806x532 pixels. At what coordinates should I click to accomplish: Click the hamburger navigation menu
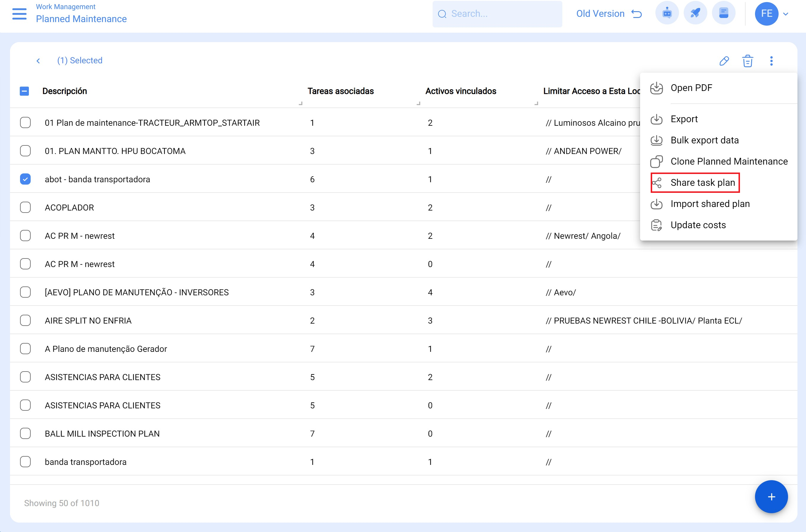click(19, 14)
